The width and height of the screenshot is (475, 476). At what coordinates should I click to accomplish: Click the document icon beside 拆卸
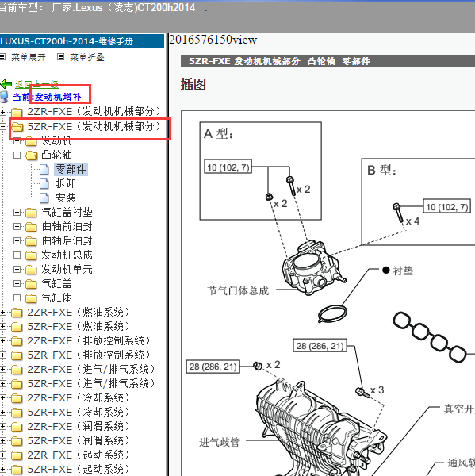[x=44, y=184]
